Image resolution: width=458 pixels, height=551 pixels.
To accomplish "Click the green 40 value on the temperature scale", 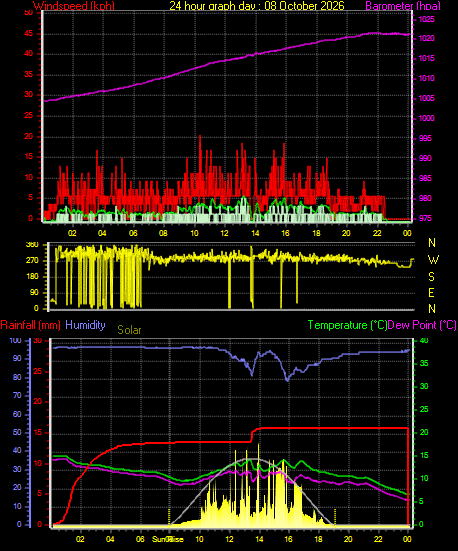I will click(424, 341).
